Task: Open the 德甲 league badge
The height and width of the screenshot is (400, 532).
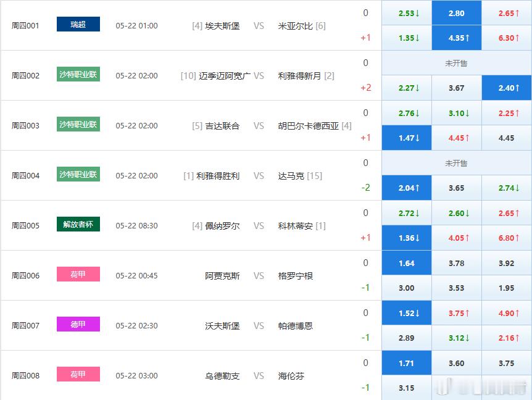Action: point(78,324)
